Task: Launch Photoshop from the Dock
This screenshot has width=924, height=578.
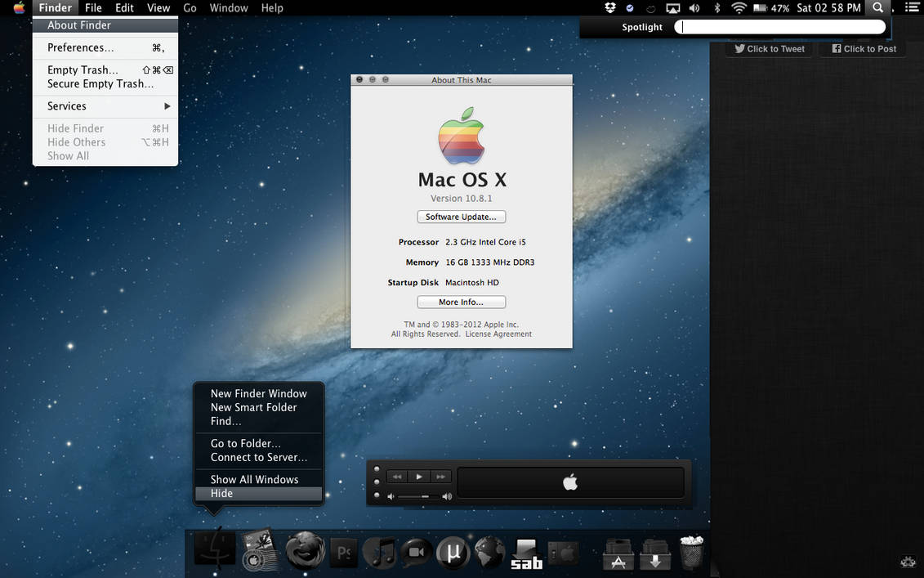Action: click(x=344, y=553)
